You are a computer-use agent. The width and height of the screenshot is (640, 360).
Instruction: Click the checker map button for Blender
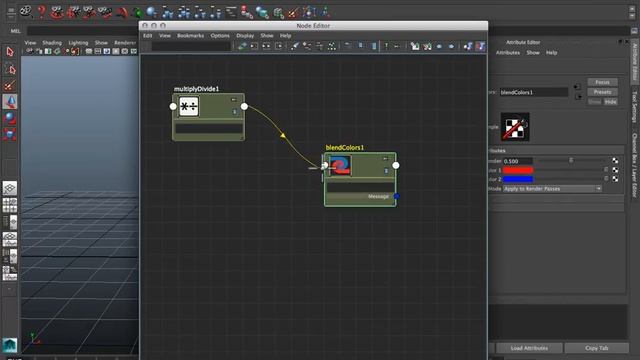point(615,161)
